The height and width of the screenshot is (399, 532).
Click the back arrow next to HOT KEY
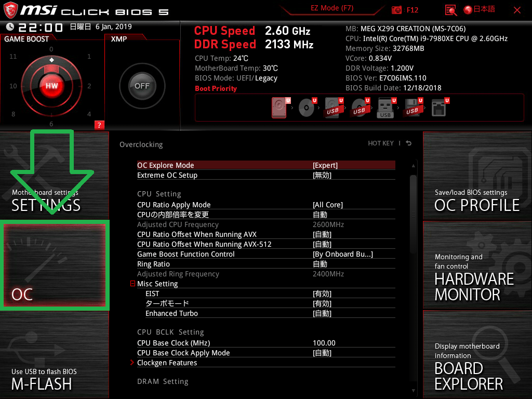point(409,143)
